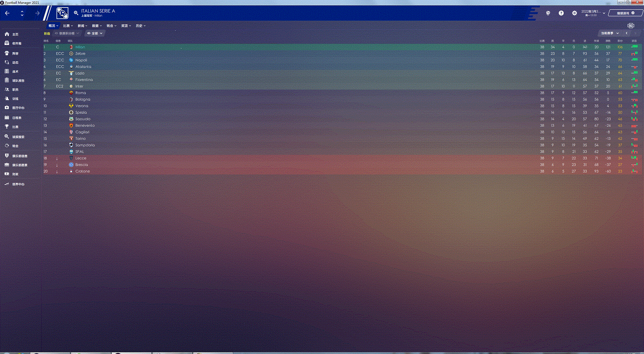
Task: Open the 历史 history tab menu
Action: (140, 26)
